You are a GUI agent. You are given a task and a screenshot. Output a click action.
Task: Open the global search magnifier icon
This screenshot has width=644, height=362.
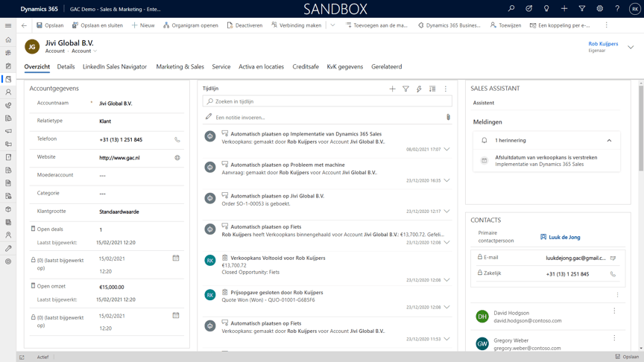pos(511,8)
